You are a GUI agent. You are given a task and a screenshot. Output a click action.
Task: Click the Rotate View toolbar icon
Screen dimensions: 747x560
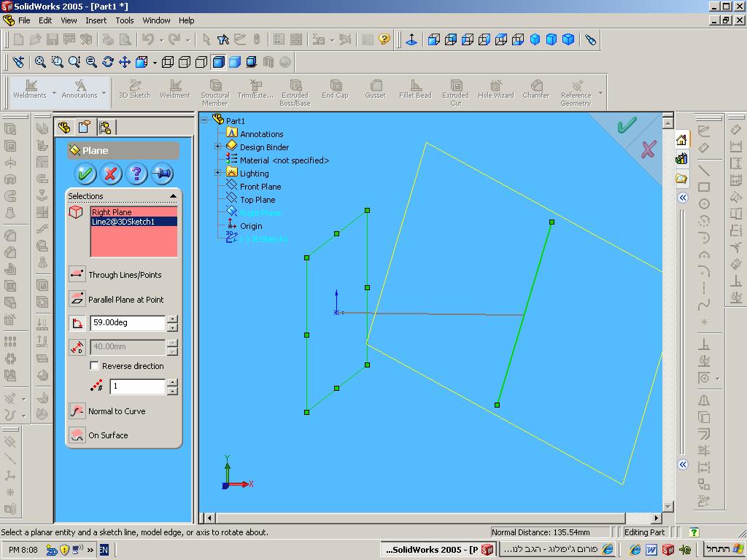click(108, 62)
